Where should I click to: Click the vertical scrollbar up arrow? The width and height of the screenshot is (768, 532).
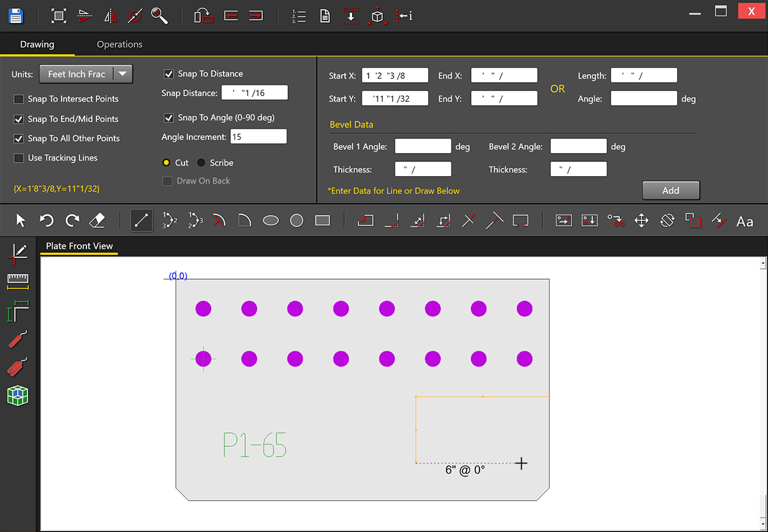(x=762, y=262)
